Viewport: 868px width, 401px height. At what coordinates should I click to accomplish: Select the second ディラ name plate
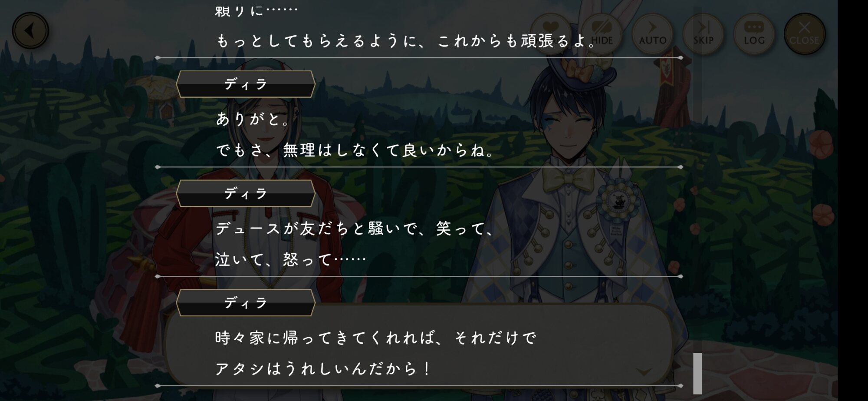pyautogui.click(x=246, y=193)
